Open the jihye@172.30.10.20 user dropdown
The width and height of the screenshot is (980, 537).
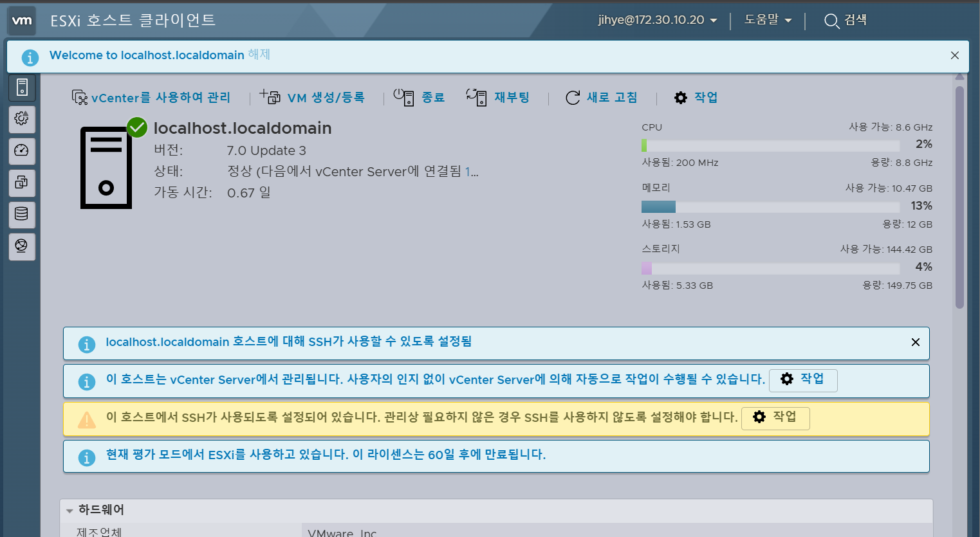(x=658, y=20)
